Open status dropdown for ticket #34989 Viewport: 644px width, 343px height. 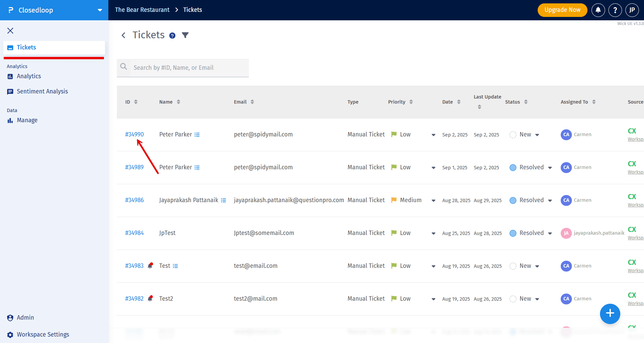pos(550,168)
